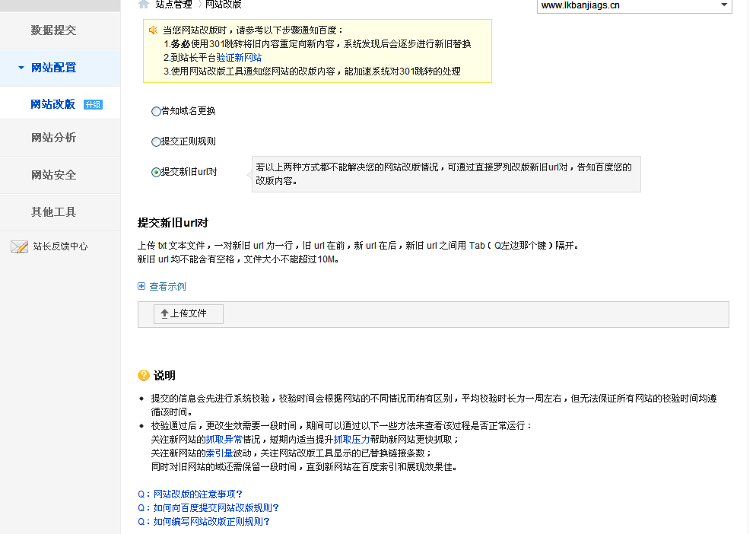Open 网站分析 in the sidebar
The width and height of the screenshot is (756, 534).
tap(53, 138)
